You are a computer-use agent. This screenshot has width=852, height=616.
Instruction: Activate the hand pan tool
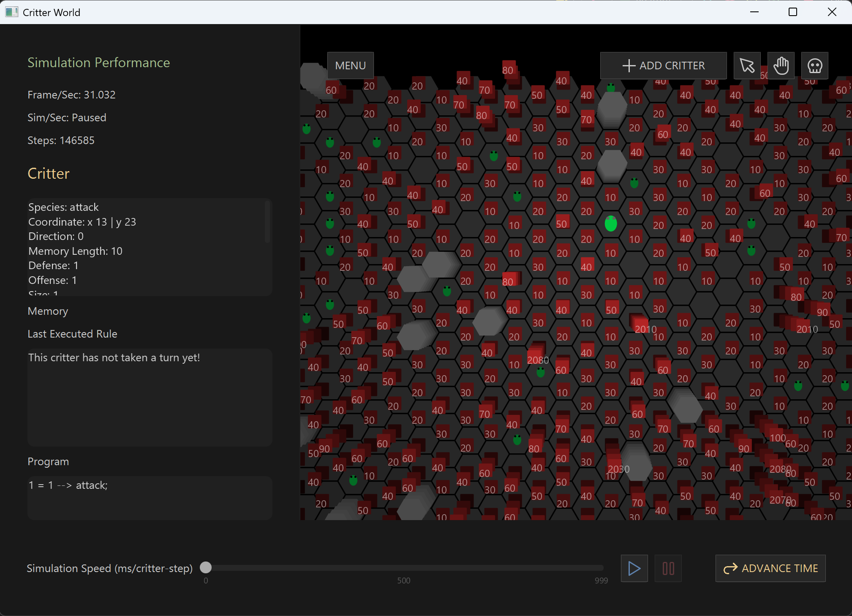point(781,65)
